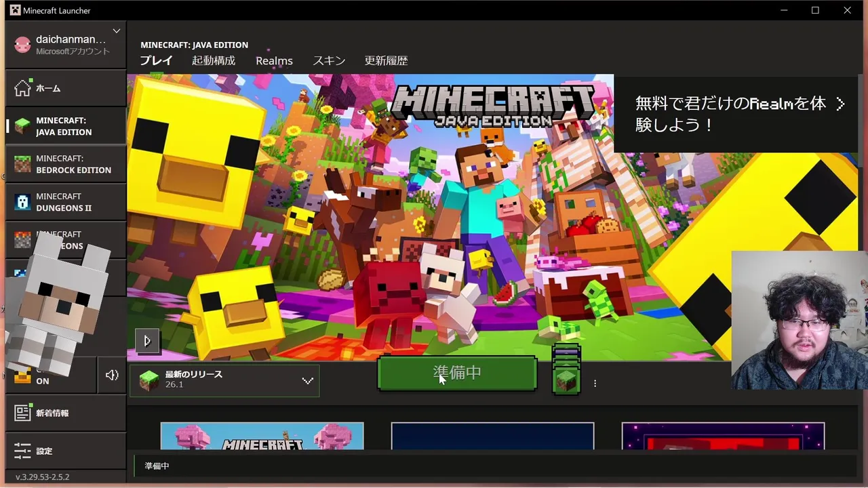Click the grass block icon in version selector
This screenshot has height=488, width=868.
pos(149,380)
